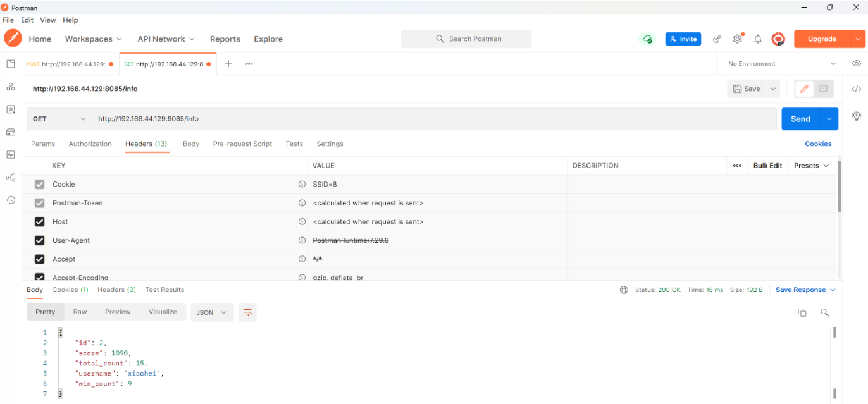868x404 pixels.
Task: Switch response view to Raw
Action: coord(80,312)
